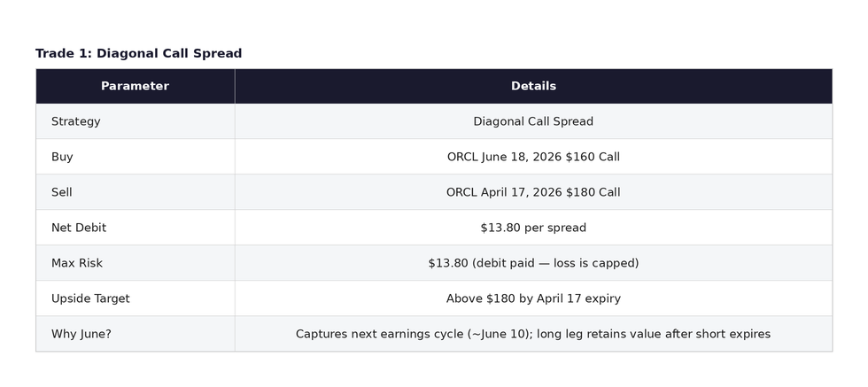868x387 pixels.
Task: Click 'ORCL April 17, 2026 $180 Call'
Action: (x=533, y=192)
